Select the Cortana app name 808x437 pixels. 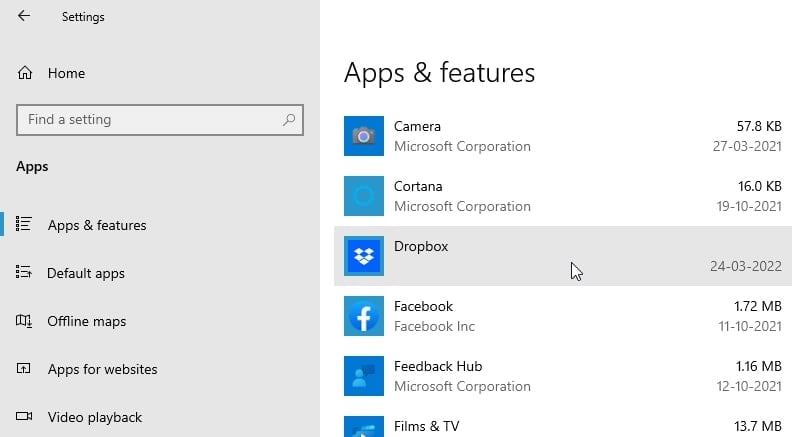418,186
